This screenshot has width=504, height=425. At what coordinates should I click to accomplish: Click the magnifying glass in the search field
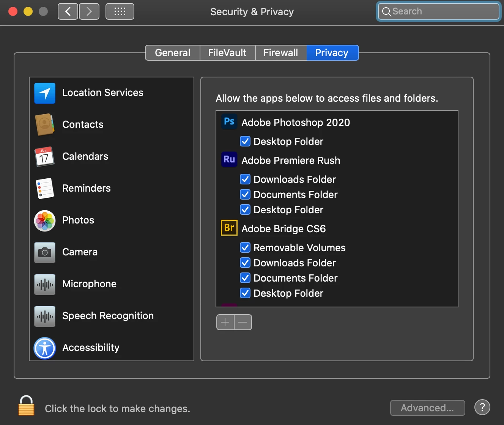tap(386, 12)
